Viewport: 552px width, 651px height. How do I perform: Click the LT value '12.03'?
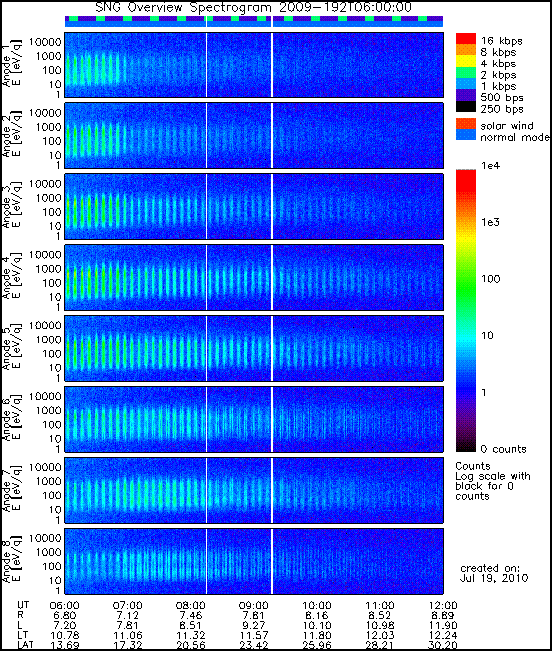380,635
